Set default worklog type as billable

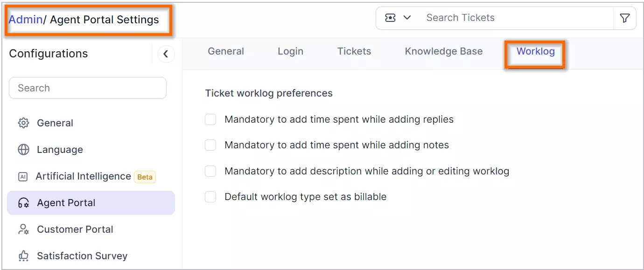pos(210,197)
